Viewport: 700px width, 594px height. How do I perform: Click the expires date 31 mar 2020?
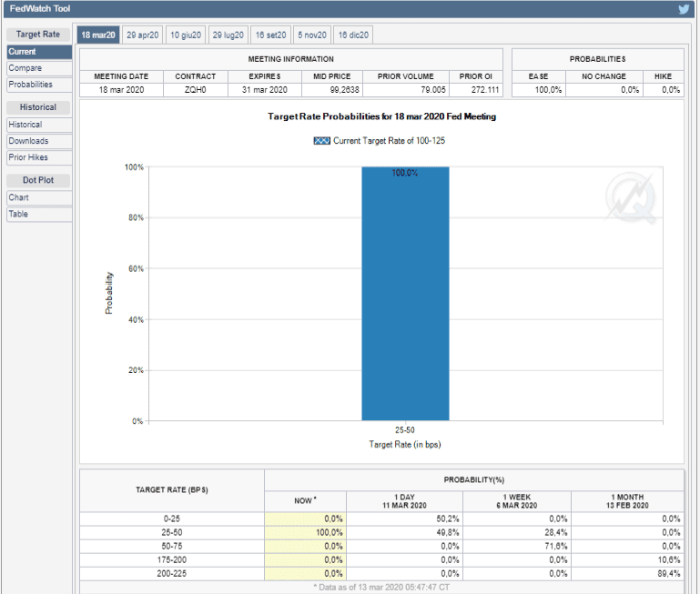point(265,90)
